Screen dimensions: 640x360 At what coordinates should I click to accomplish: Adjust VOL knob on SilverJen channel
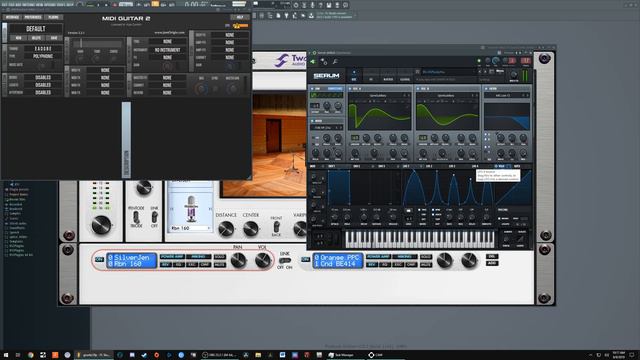(262, 260)
